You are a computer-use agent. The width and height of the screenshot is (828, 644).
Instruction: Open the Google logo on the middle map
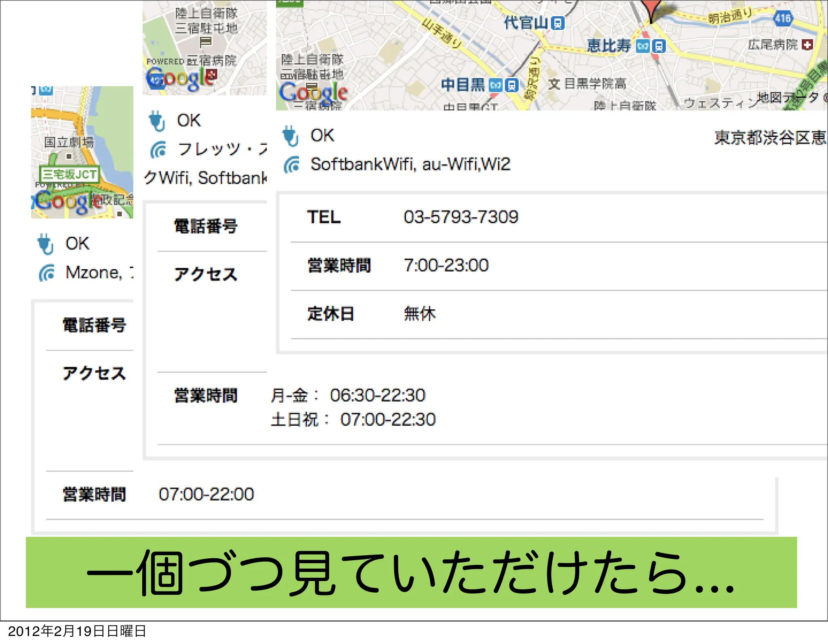[181, 78]
